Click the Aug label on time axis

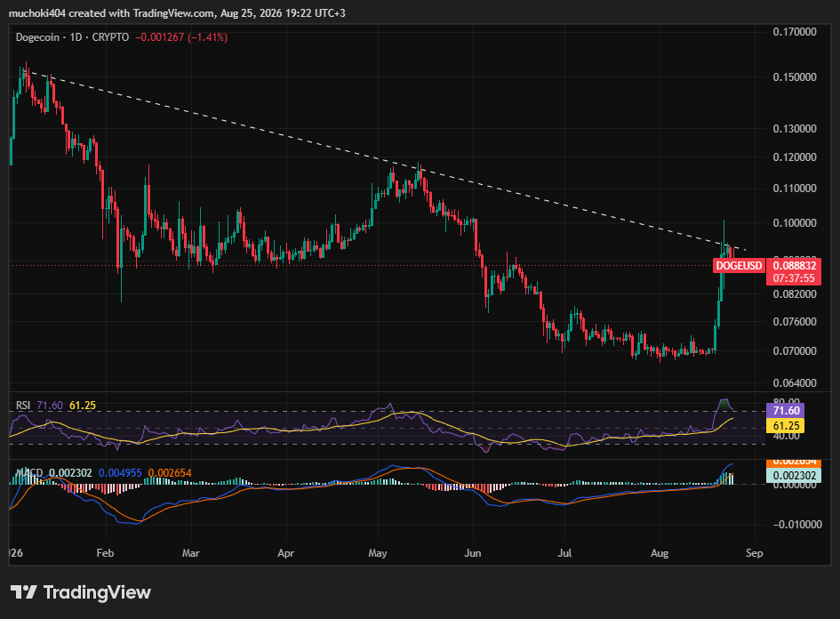point(660,553)
